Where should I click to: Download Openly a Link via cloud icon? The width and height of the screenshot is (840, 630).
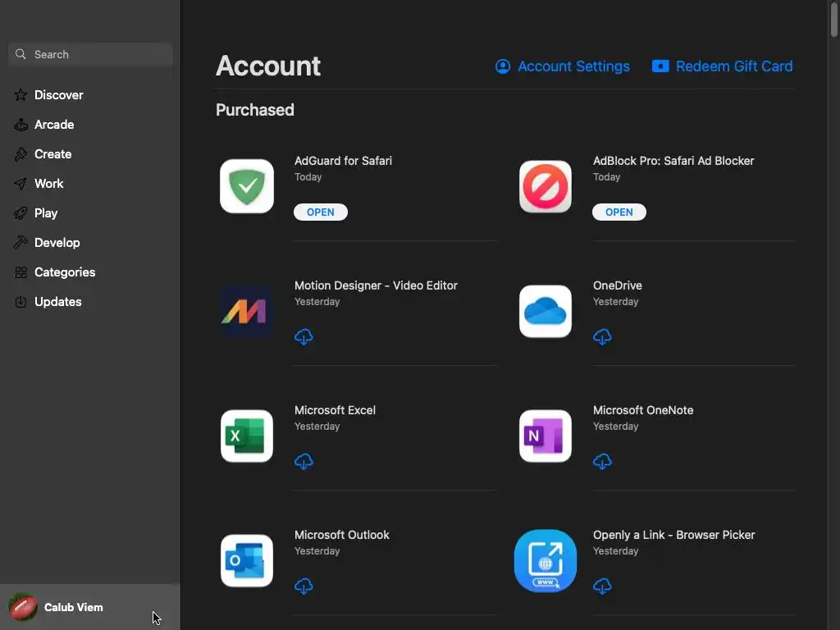(602, 587)
